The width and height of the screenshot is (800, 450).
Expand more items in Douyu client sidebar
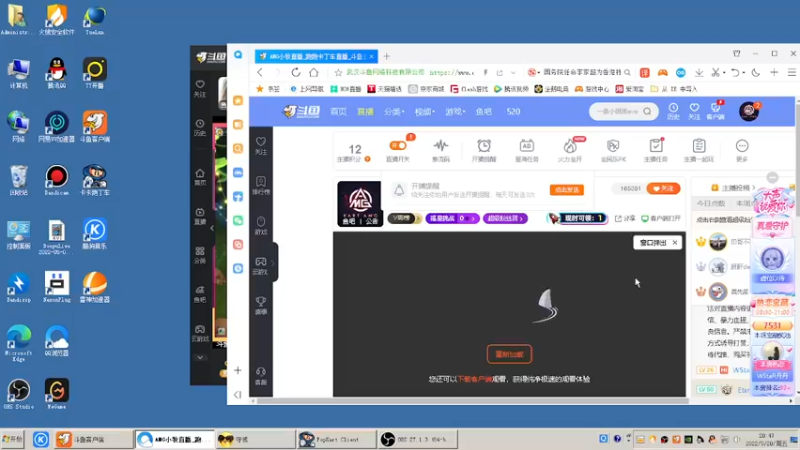pyautogui.click(x=200, y=357)
